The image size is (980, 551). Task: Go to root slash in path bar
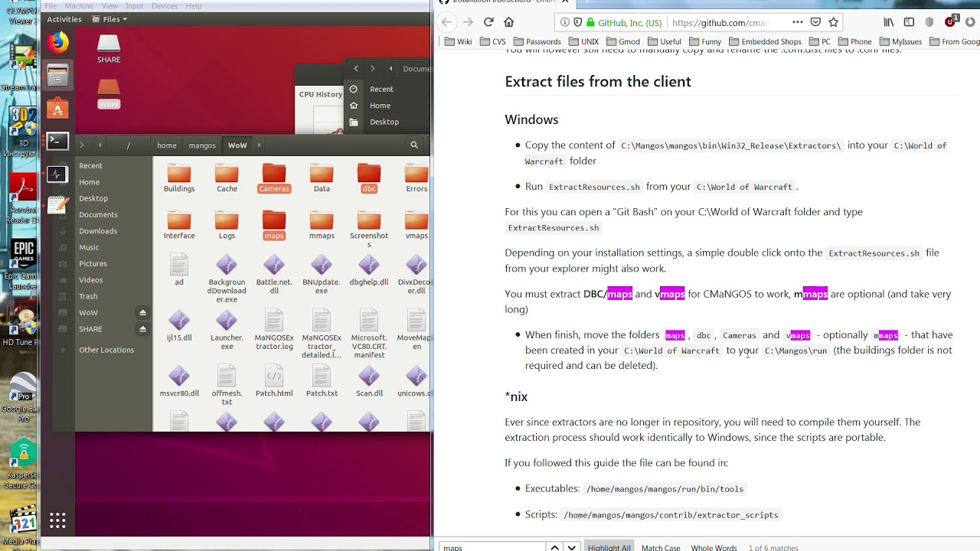129,145
